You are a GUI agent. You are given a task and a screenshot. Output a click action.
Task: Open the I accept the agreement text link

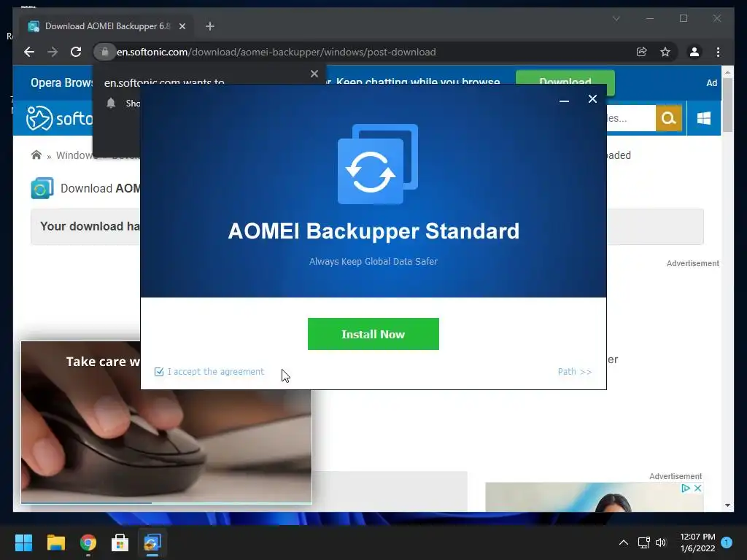click(215, 371)
